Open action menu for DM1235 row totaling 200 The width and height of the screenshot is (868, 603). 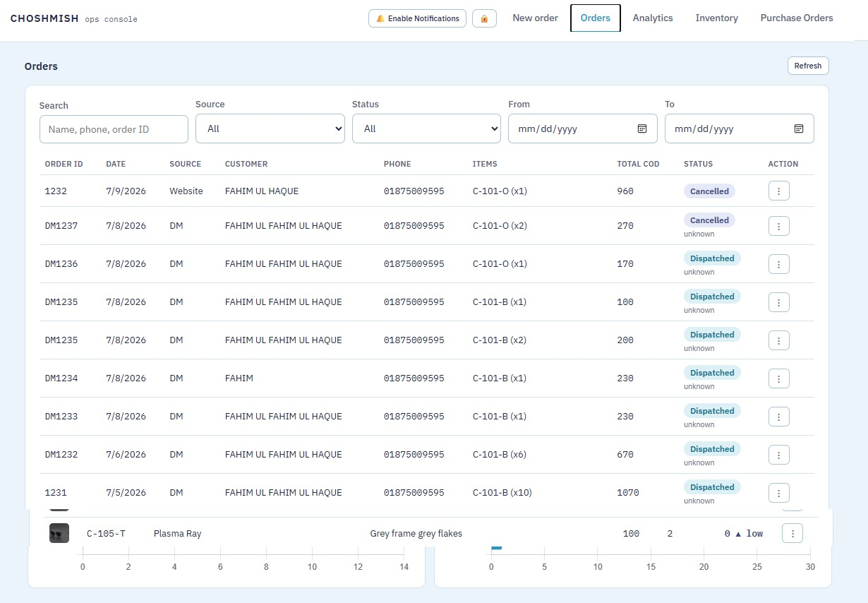click(x=778, y=340)
